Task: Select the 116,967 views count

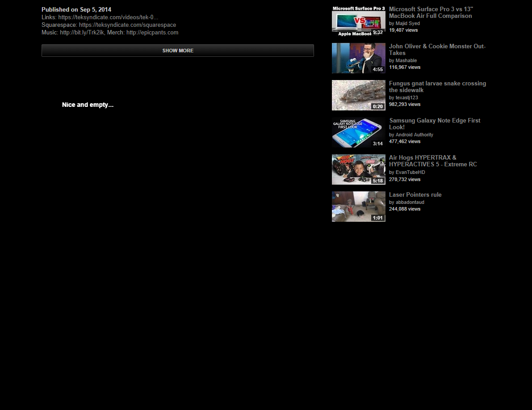Action: [x=405, y=67]
